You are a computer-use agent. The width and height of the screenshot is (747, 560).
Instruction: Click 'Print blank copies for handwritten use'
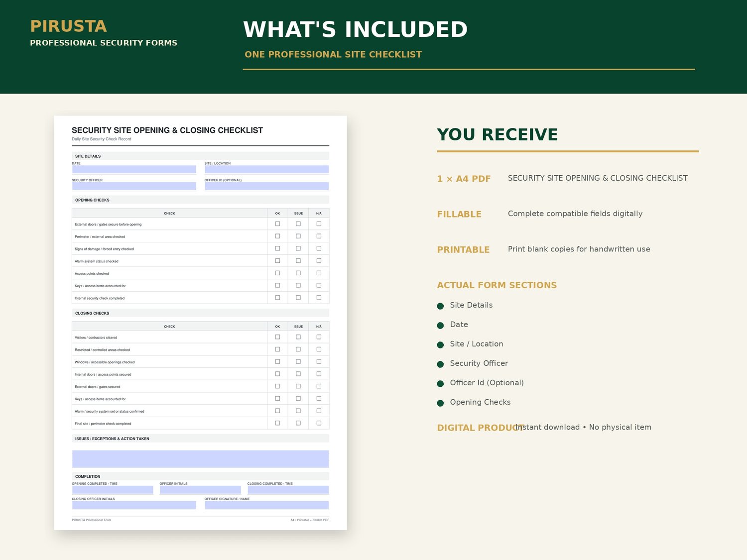(579, 249)
